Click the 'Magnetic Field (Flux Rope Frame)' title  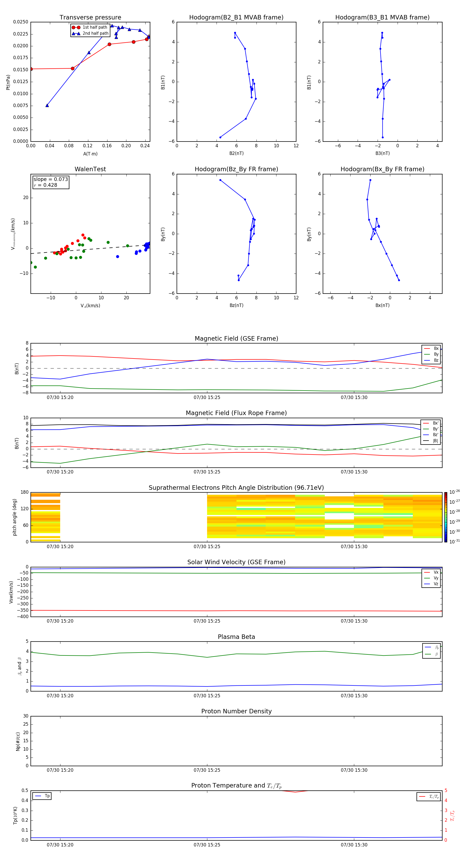pos(236,413)
